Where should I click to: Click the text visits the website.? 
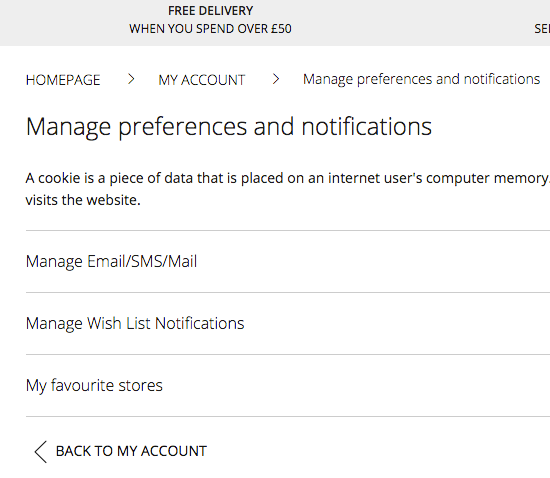coord(83,200)
